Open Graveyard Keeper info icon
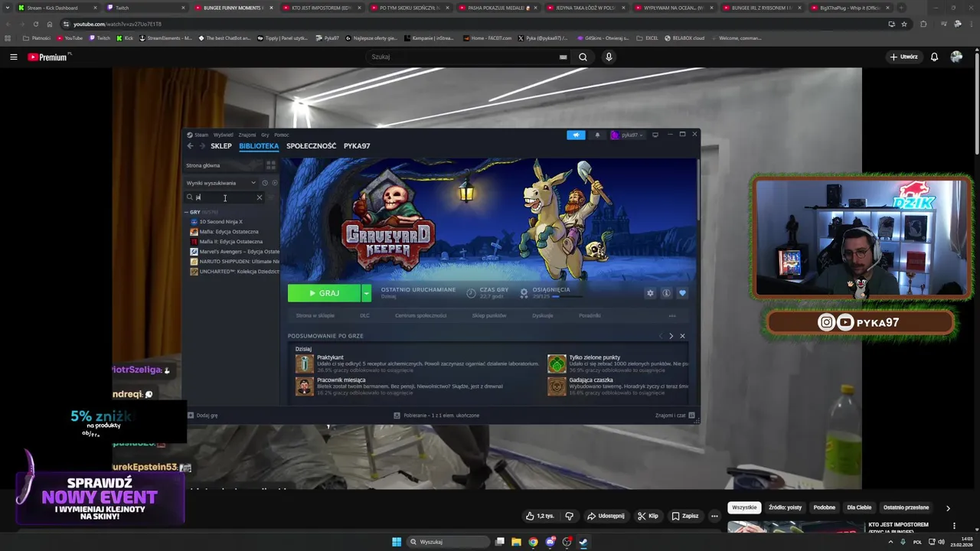Screen dimensions: 980x551 pyautogui.click(x=666, y=293)
